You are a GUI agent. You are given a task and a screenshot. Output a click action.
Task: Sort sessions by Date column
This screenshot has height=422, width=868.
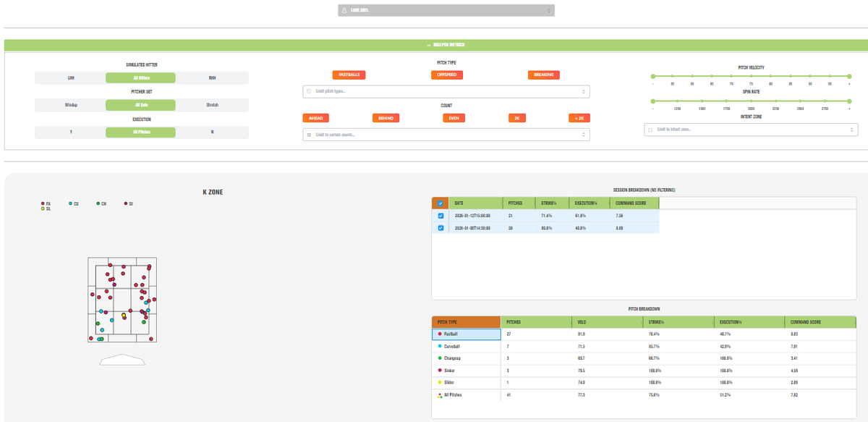tap(477, 203)
